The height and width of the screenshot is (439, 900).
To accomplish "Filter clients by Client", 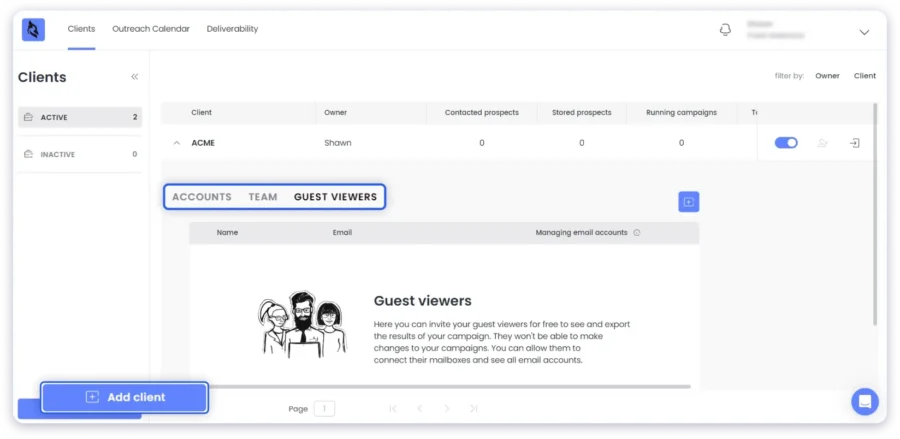I will point(865,76).
